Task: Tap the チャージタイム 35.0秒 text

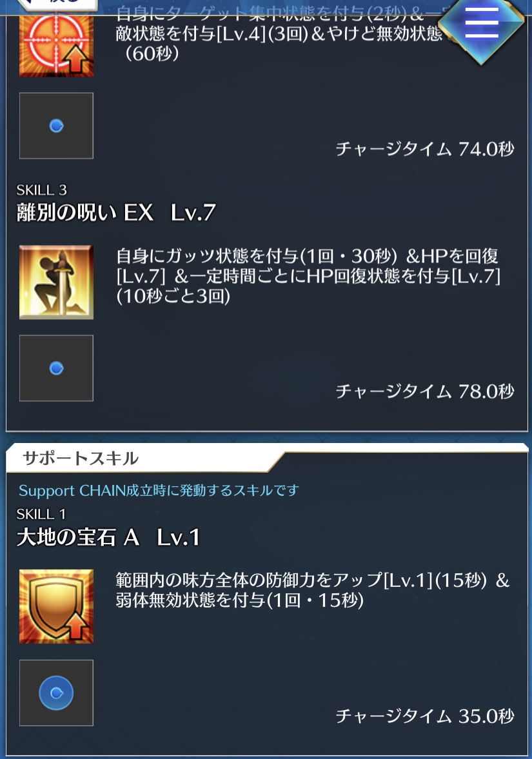Action: pos(425,715)
